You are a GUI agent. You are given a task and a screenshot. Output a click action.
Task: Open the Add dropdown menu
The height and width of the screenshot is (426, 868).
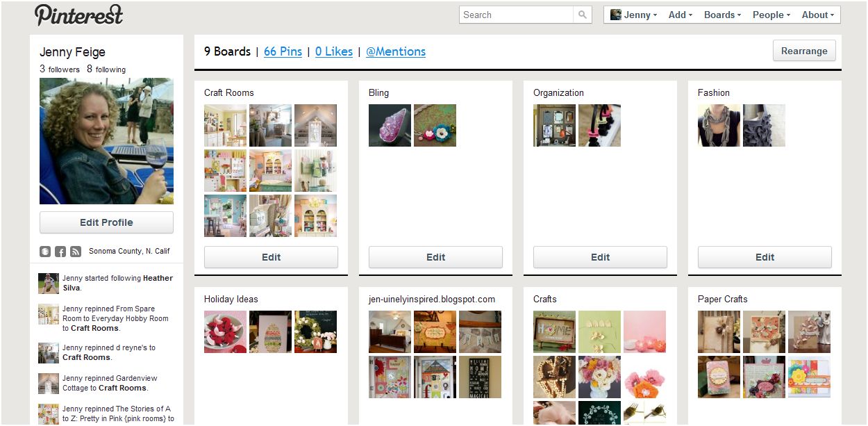pos(680,15)
